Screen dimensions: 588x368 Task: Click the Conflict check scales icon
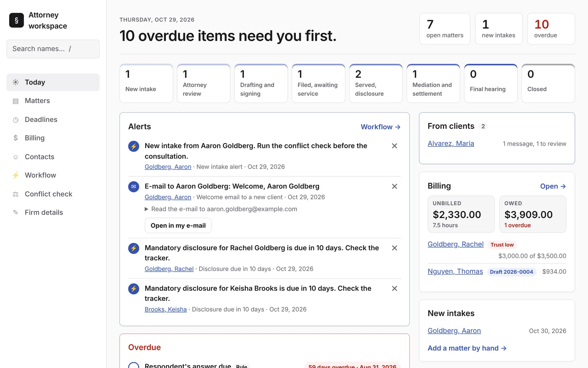pos(15,194)
